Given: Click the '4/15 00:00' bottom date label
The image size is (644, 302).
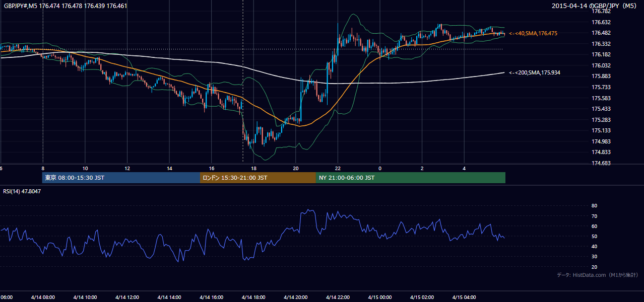Looking at the screenshot, I should (380, 297).
